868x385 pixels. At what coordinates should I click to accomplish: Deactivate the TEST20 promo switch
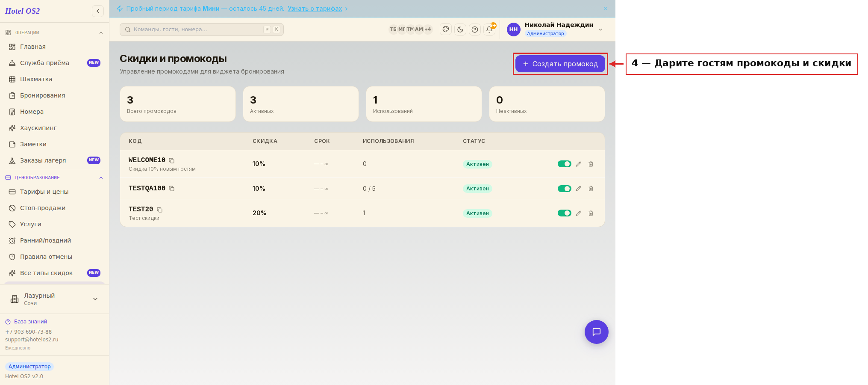coord(564,213)
